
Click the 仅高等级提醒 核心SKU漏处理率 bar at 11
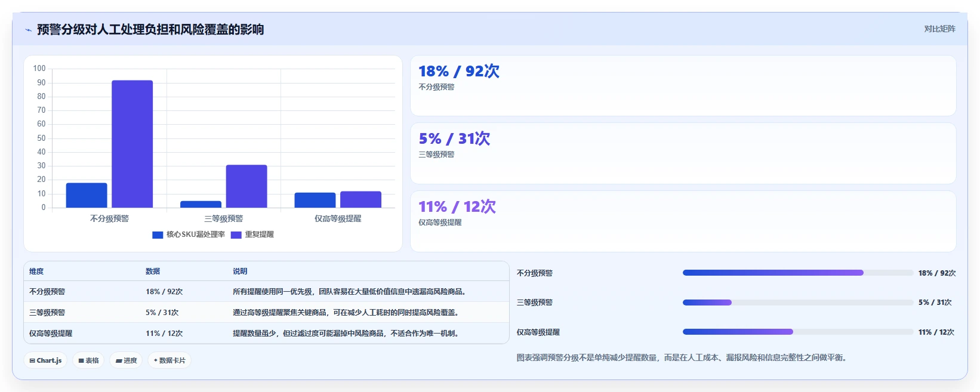[x=315, y=200]
